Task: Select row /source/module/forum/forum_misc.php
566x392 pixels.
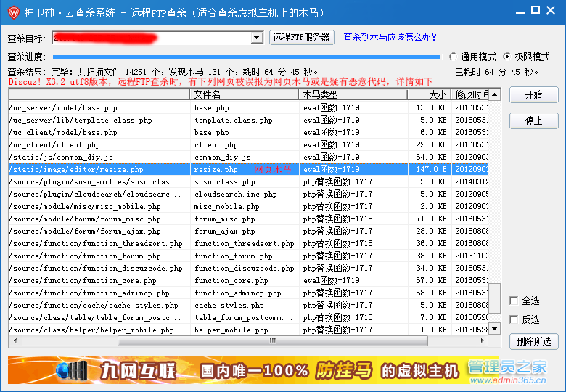Action: (249, 219)
